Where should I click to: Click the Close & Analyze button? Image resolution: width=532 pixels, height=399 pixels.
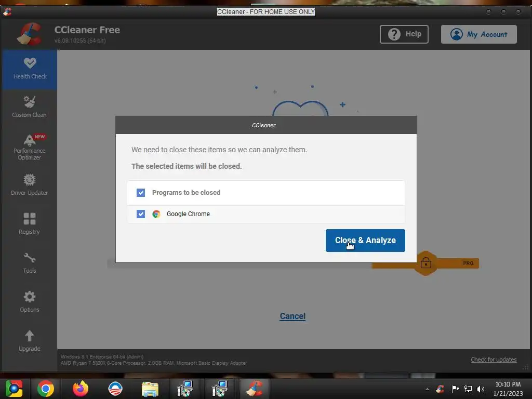365,240
